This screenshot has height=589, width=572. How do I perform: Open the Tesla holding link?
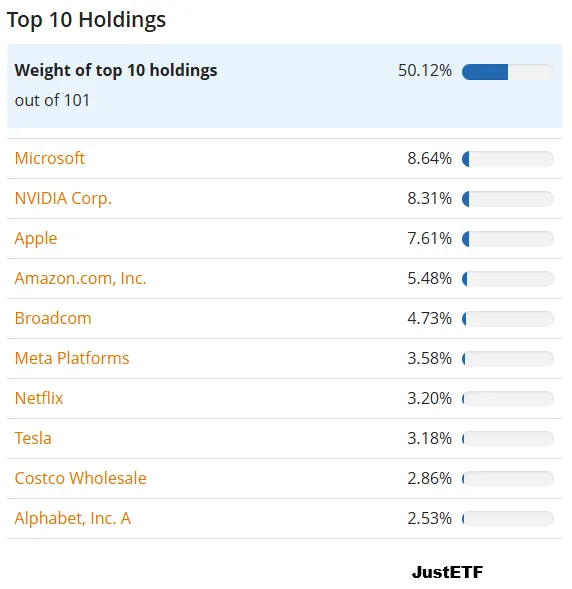33,438
